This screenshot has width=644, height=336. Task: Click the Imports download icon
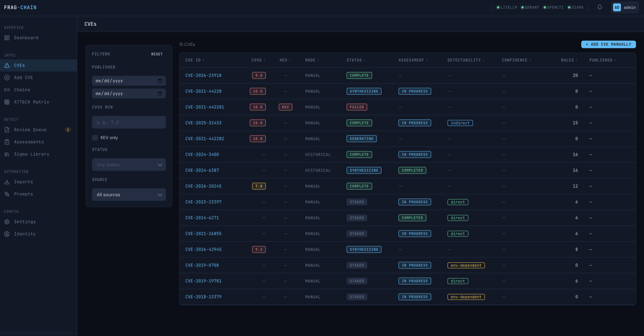(x=7, y=182)
